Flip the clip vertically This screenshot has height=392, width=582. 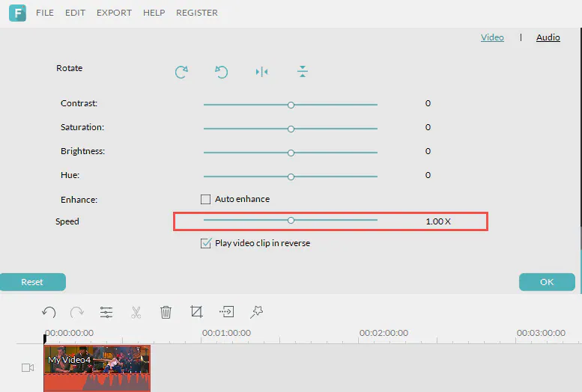303,71
